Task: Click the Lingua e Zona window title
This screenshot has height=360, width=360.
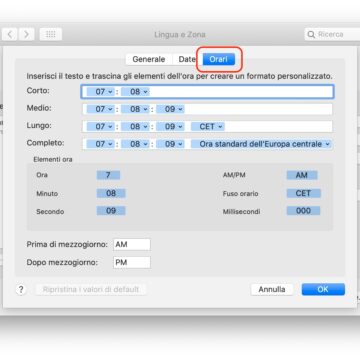Action: pos(180,34)
